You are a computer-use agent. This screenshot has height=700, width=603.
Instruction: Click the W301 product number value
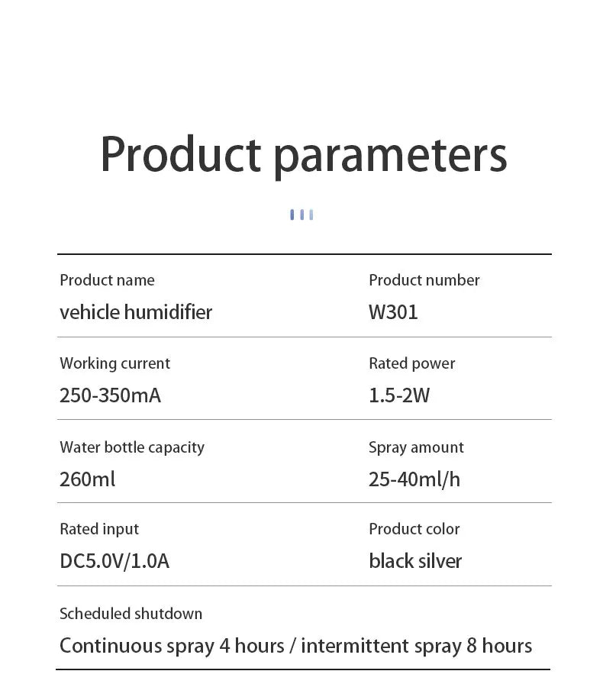393,312
